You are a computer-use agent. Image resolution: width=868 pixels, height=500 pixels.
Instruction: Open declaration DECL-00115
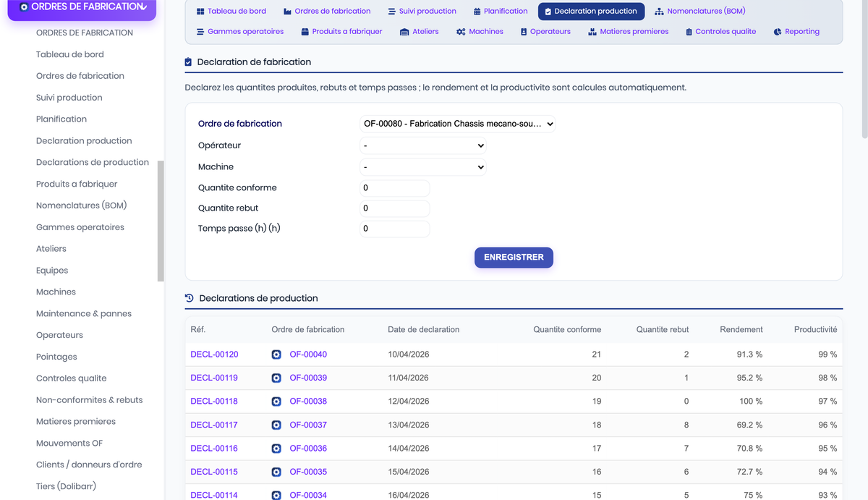coord(214,472)
